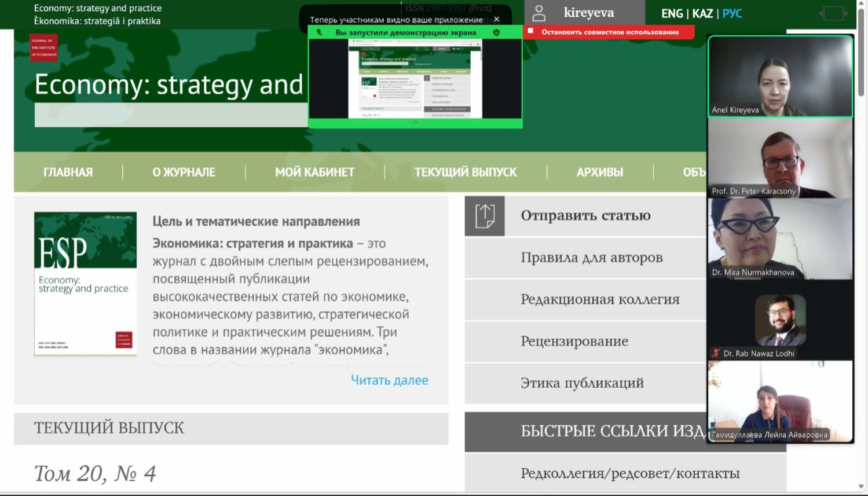Click the ESP journal cover thumbnail

tap(85, 284)
